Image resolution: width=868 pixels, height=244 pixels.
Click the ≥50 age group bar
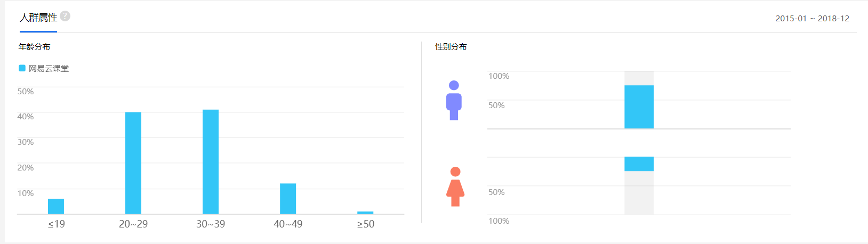point(365,213)
